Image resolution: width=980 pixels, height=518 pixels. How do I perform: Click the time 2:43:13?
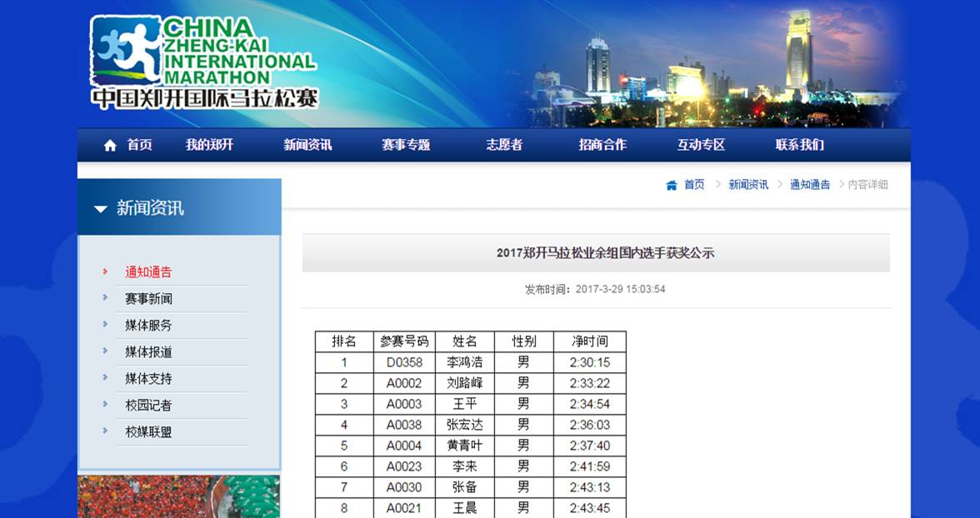590,487
